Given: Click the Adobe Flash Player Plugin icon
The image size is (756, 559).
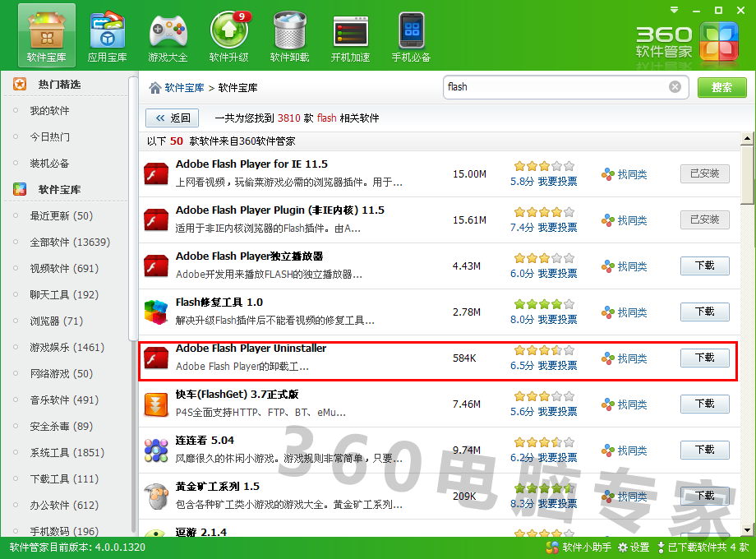Looking at the screenshot, I should (x=156, y=220).
